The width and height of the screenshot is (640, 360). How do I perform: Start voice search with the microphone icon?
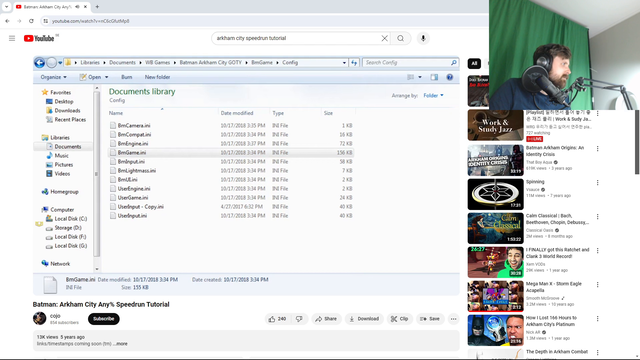(x=423, y=38)
